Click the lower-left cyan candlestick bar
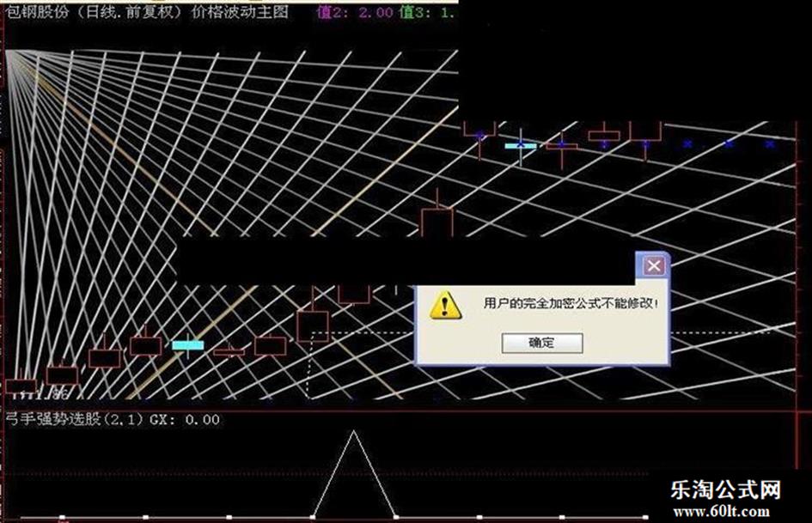This screenshot has height=523, width=812. (x=188, y=345)
